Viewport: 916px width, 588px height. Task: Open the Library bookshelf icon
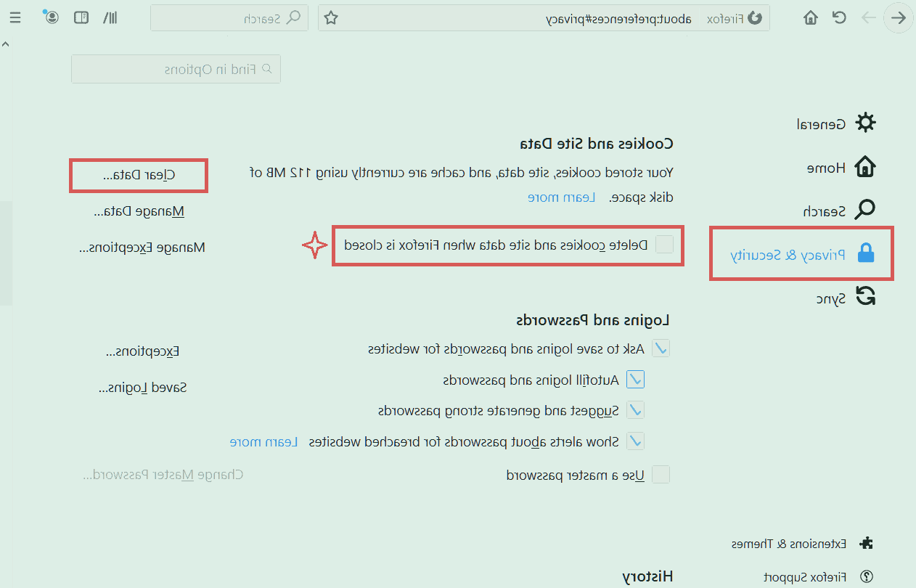click(110, 18)
